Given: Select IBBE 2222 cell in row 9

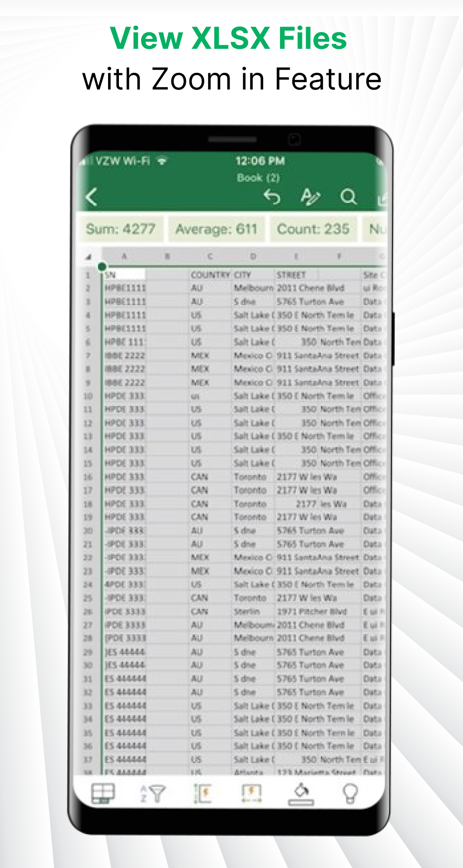Looking at the screenshot, I should pyautogui.click(x=124, y=382).
